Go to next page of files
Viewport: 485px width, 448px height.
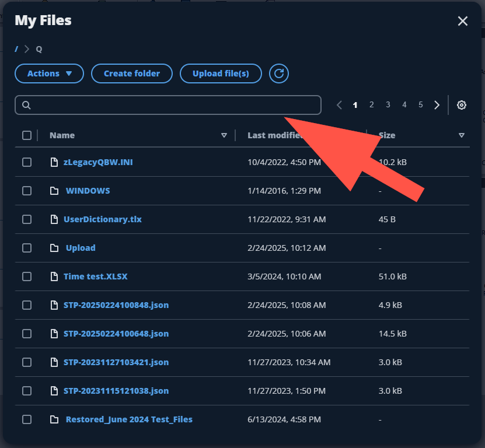437,105
